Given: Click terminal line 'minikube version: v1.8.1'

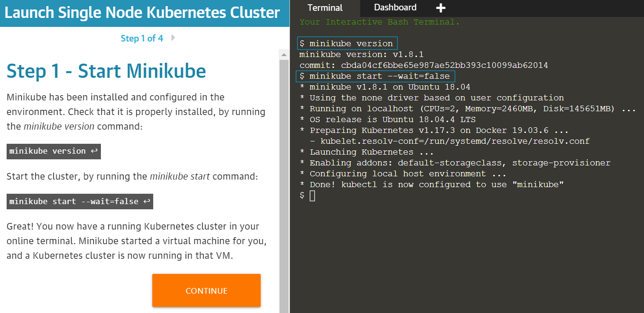Looking at the screenshot, I should (362, 54).
